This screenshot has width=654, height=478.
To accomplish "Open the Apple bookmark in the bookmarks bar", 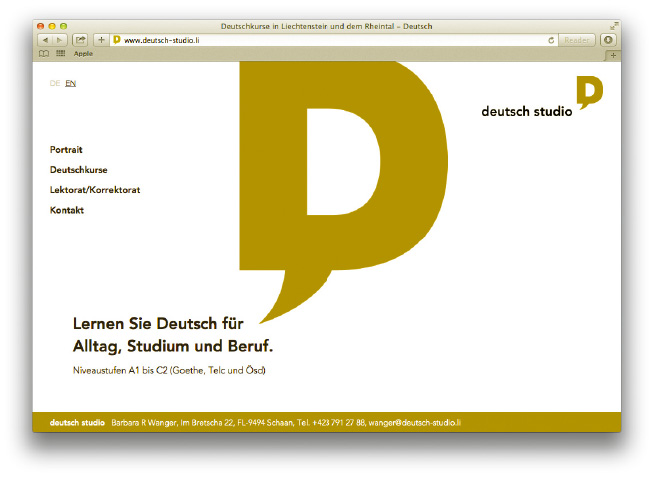I will coord(82,53).
